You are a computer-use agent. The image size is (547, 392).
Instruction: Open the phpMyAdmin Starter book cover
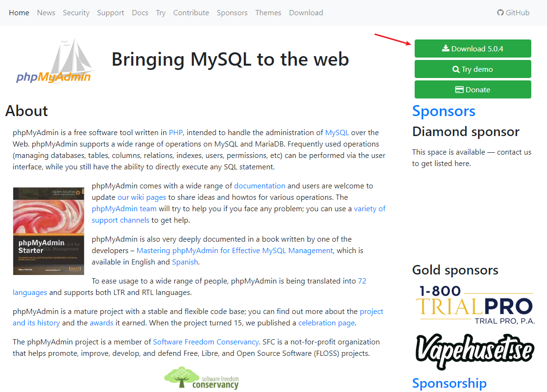coord(49,231)
